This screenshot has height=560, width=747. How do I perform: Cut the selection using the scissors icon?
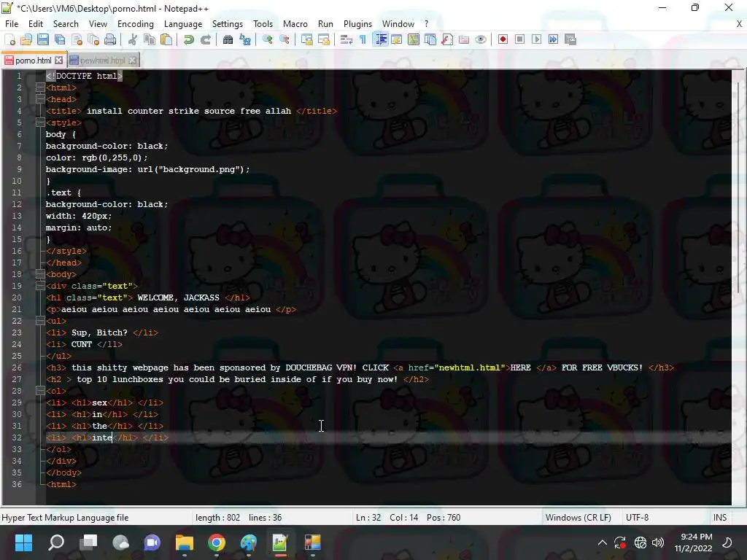(x=133, y=39)
